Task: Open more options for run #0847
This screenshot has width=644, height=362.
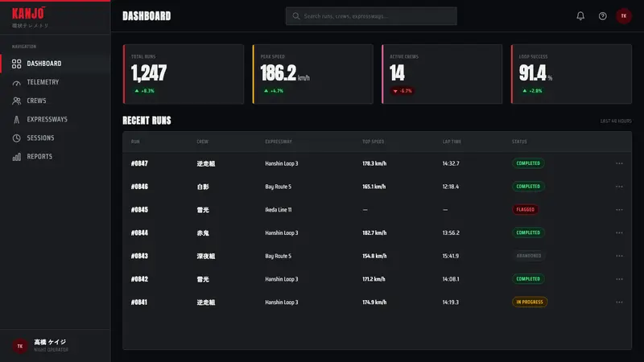Action: pos(619,163)
